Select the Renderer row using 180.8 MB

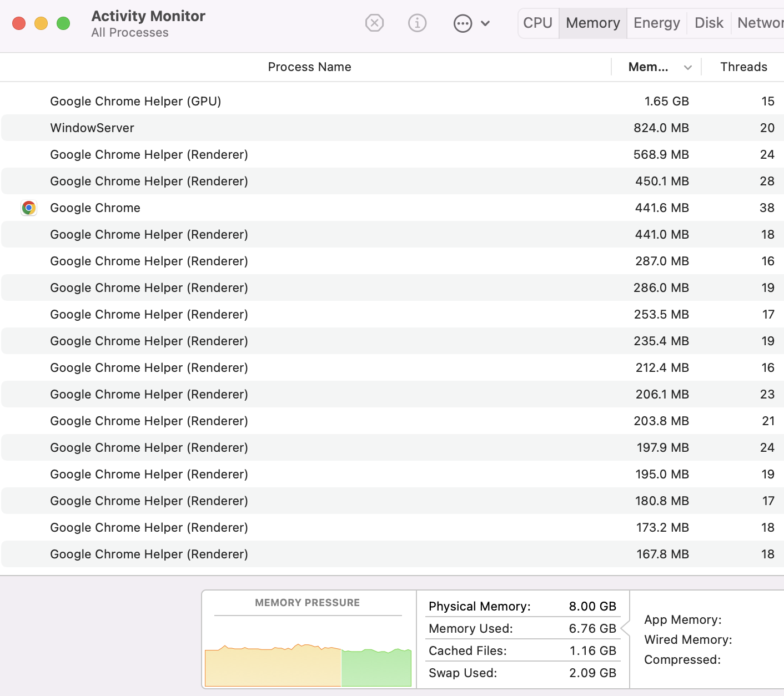[392, 501]
